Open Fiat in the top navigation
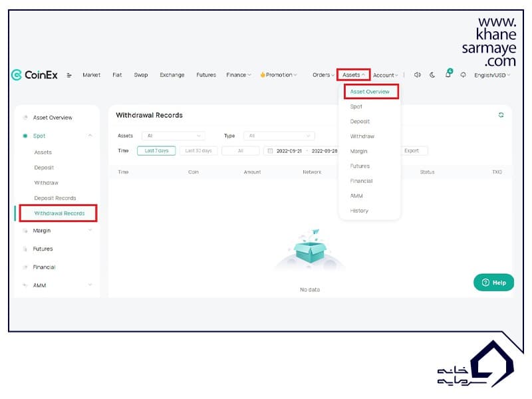 coord(117,75)
